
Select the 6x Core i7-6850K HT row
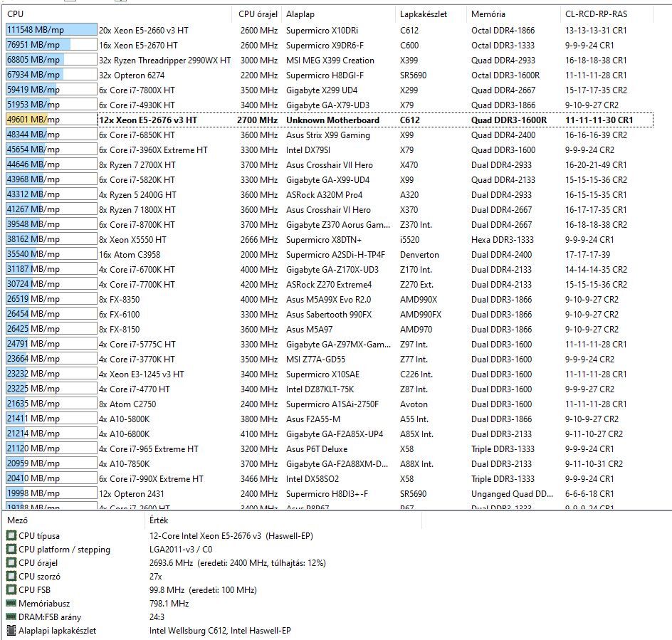click(329, 135)
